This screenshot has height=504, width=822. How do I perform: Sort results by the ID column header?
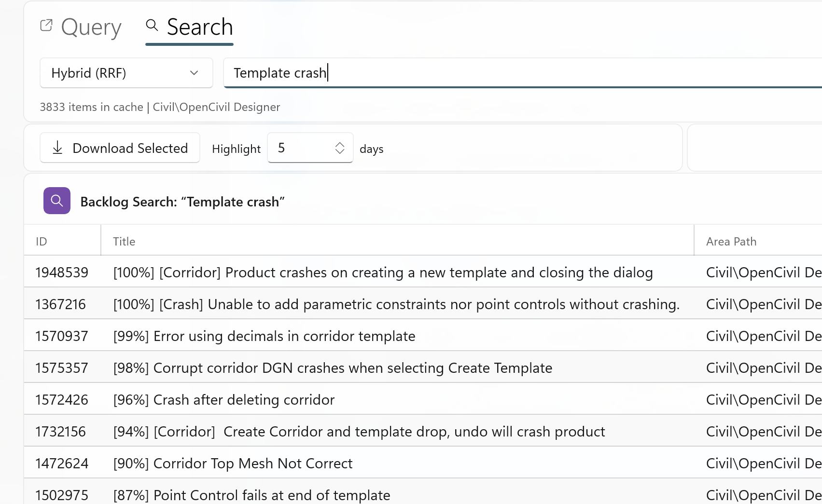tap(42, 241)
